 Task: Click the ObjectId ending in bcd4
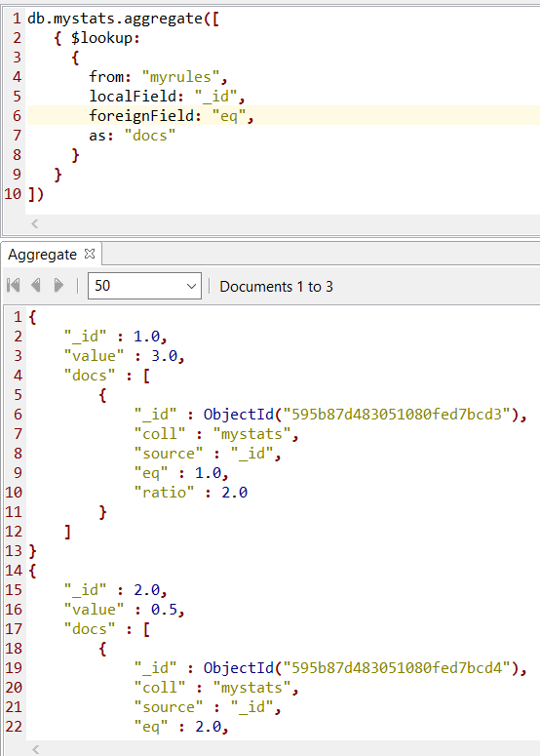(365, 668)
